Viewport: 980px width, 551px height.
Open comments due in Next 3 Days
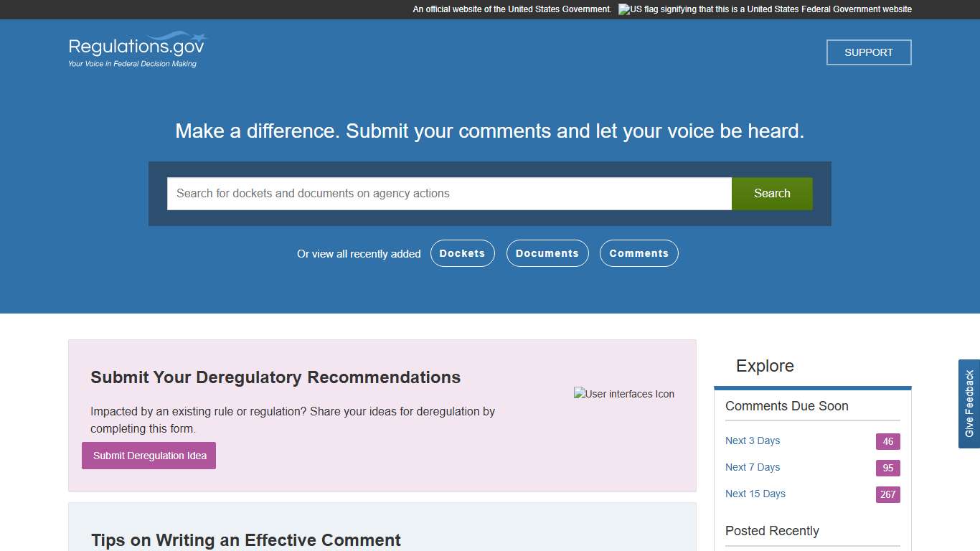point(752,441)
